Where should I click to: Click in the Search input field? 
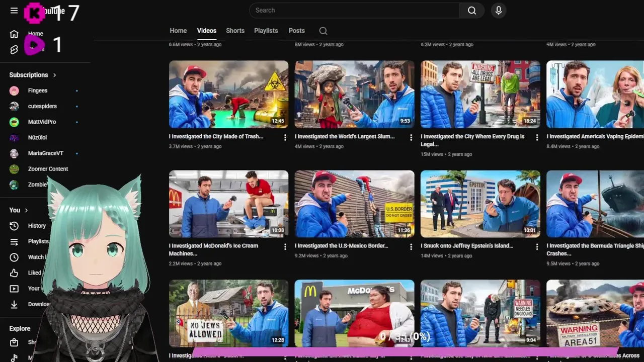354,11
